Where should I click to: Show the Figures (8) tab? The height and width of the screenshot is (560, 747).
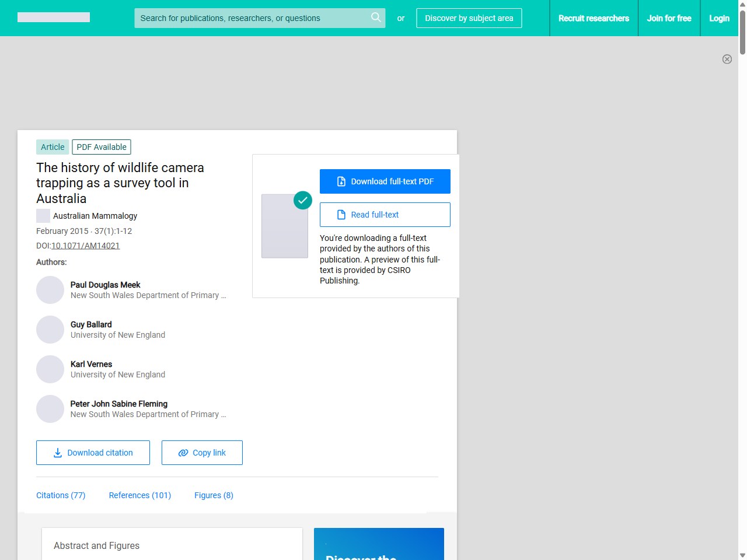(x=214, y=495)
